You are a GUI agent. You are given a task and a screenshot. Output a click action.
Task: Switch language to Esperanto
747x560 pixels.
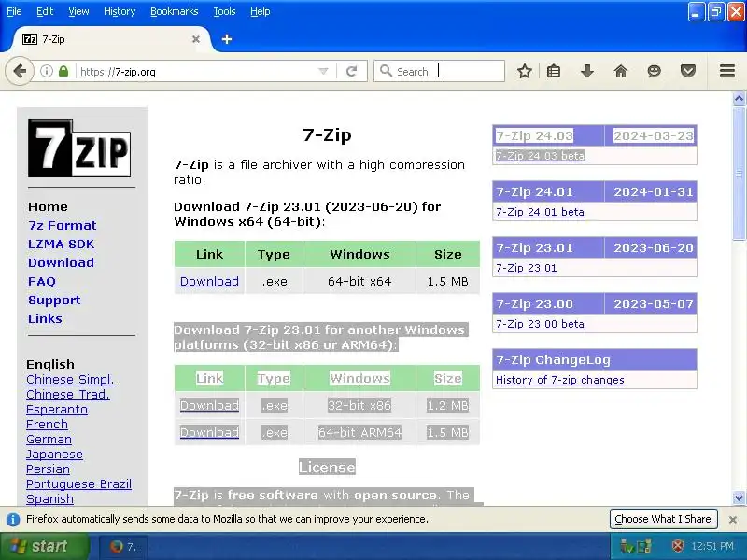coord(57,410)
